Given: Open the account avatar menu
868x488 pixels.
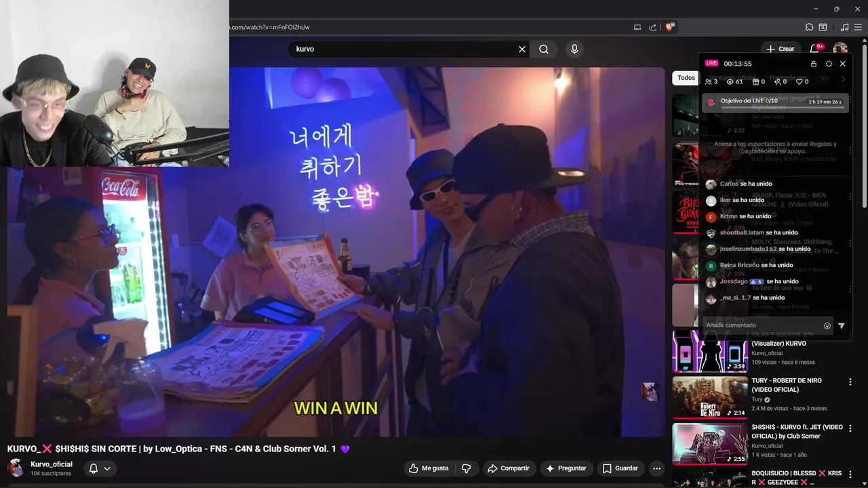Looking at the screenshot, I should pos(840,49).
